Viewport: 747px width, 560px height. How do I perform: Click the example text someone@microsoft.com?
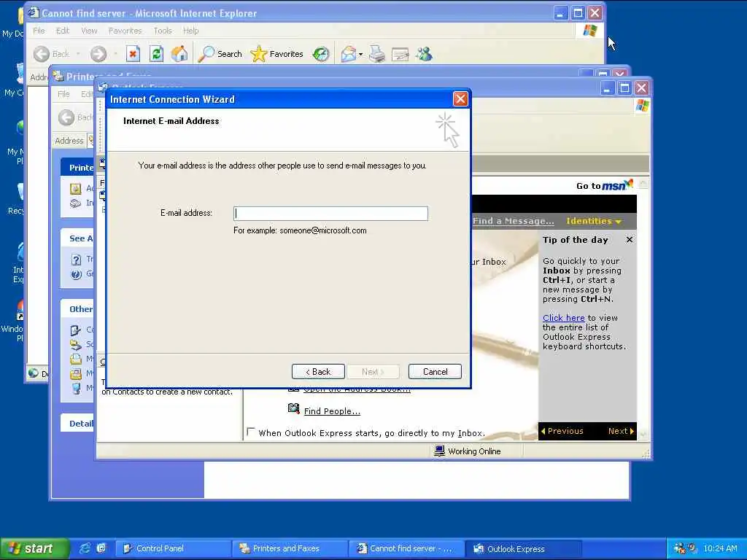click(323, 230)
